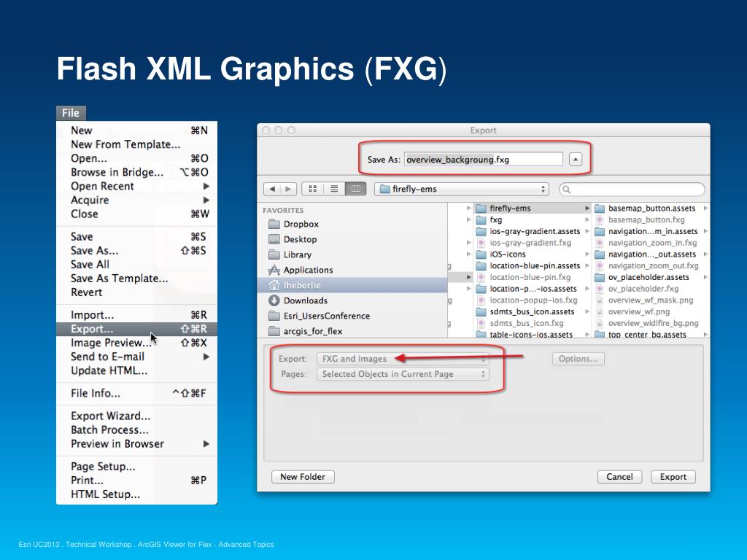Choose New from File menu
Viewport: 747px width, 560px height.
(x=136, y=131)
